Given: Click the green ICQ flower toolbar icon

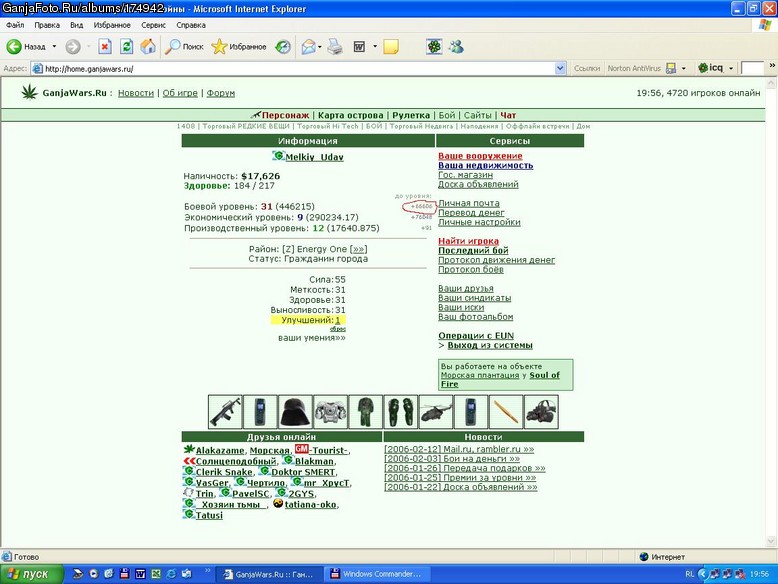Looking at the screenshot, I should (434, 47).
